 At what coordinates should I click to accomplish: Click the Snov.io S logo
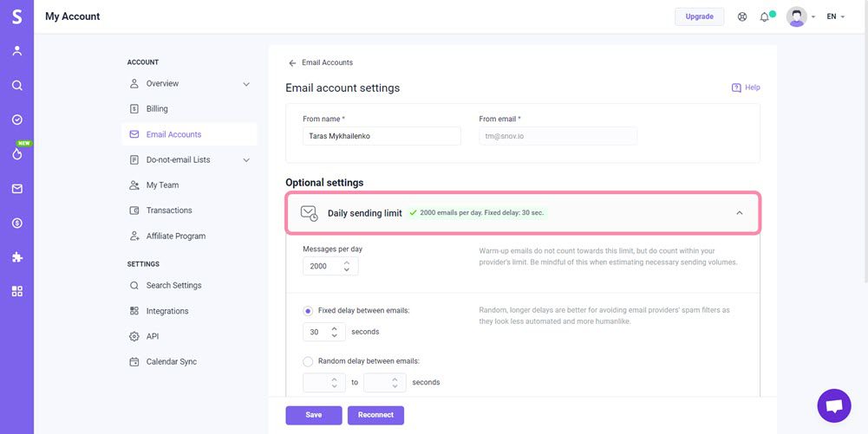(17, 16)
